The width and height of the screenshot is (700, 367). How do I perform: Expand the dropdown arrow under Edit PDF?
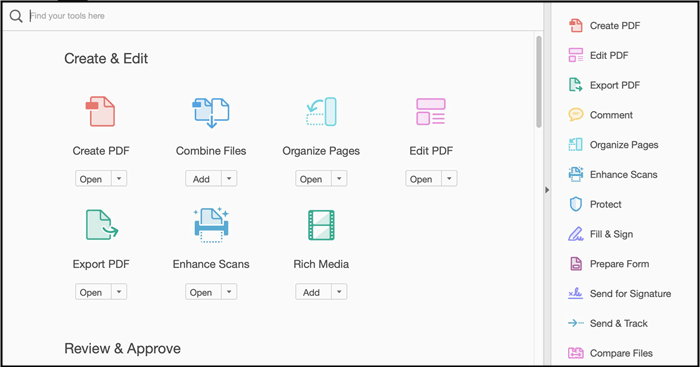point(449,179)
